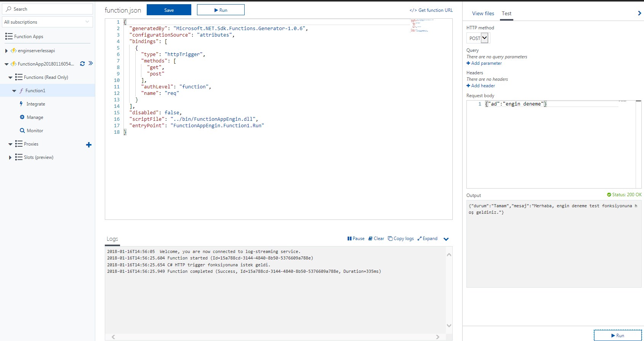
Task: Copy logs to clipboard
Action: tap(400, 239)
